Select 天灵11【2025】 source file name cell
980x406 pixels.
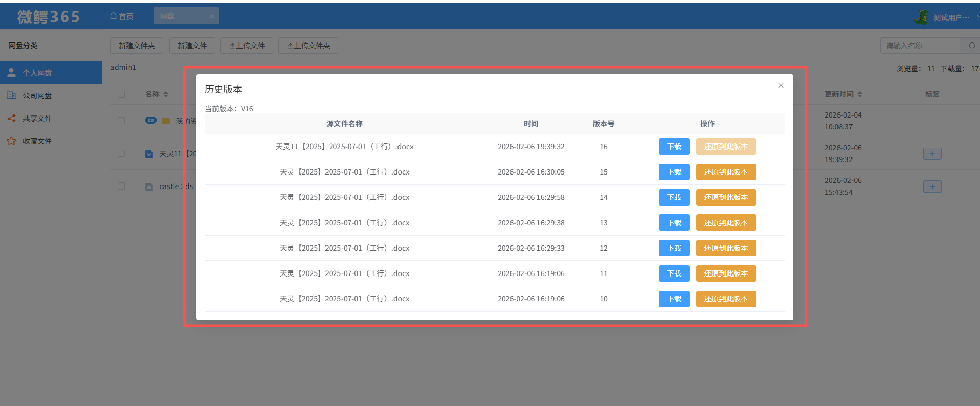pos(345,147)
